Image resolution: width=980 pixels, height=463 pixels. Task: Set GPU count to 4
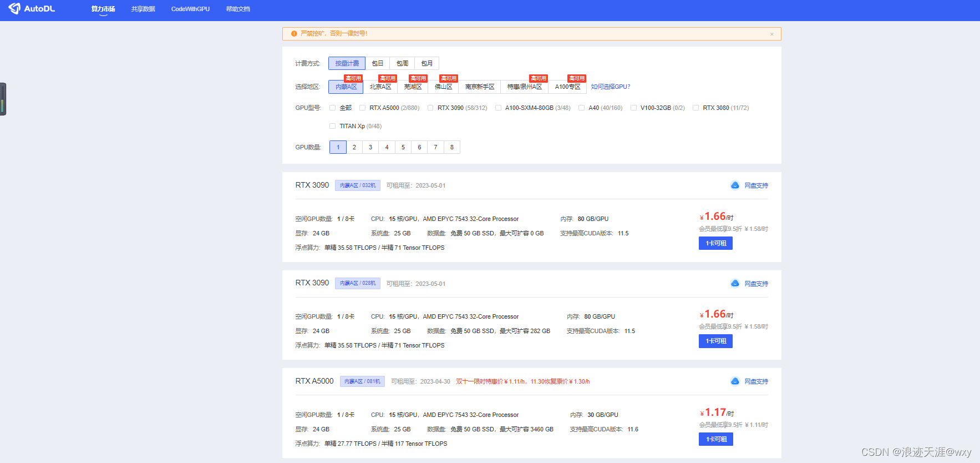[x=387, y=147]
